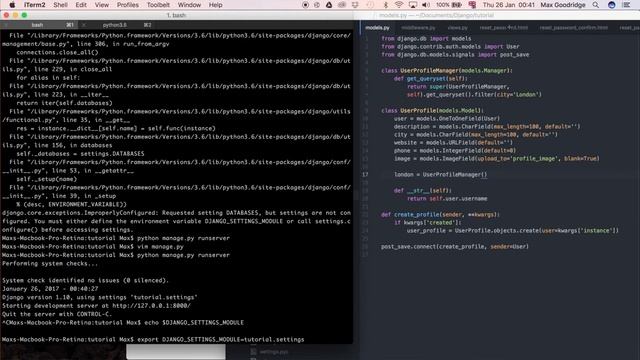Select the reset_password_confirm.html editor tab
The width and height of the screenshot is (640, 360).
point(573,28)
